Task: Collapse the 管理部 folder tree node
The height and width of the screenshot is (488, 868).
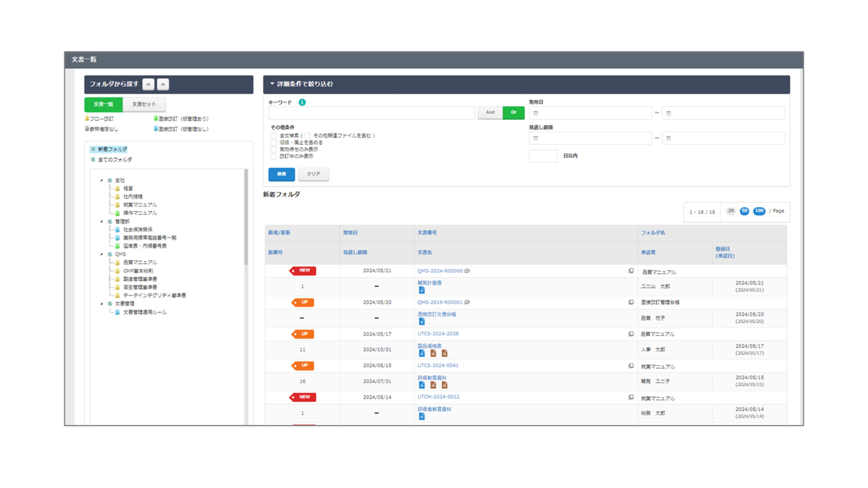Action: coord(101,221)
